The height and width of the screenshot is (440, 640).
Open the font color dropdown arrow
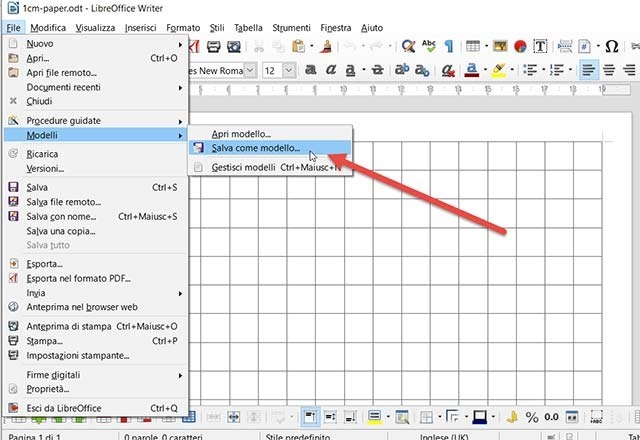(x=485, y=70)
